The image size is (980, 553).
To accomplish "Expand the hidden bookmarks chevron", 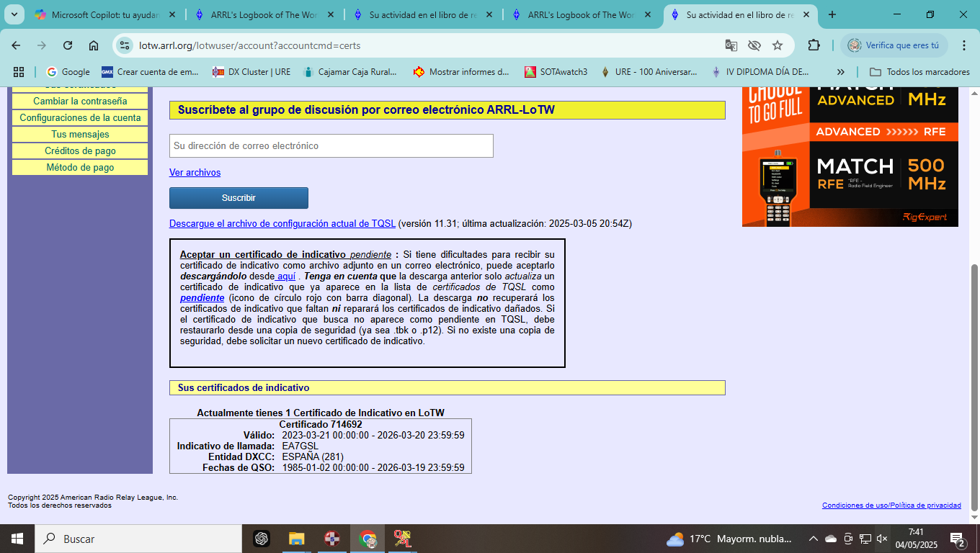I will [840, 71].
